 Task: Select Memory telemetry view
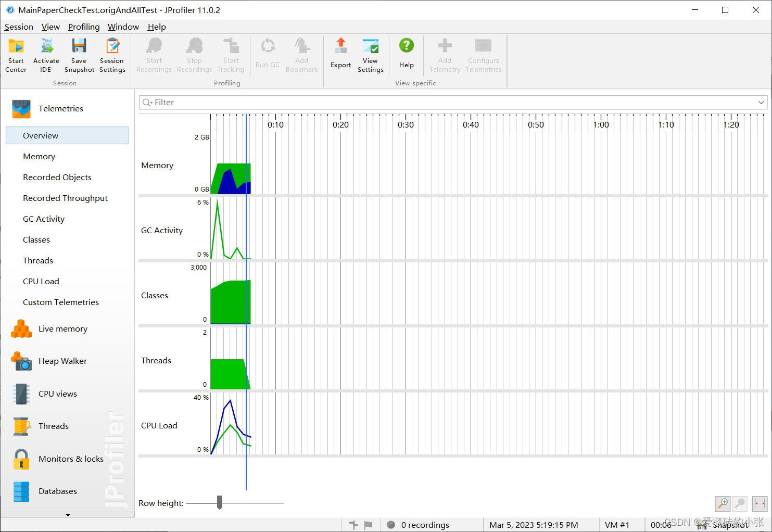coord(39,157)
